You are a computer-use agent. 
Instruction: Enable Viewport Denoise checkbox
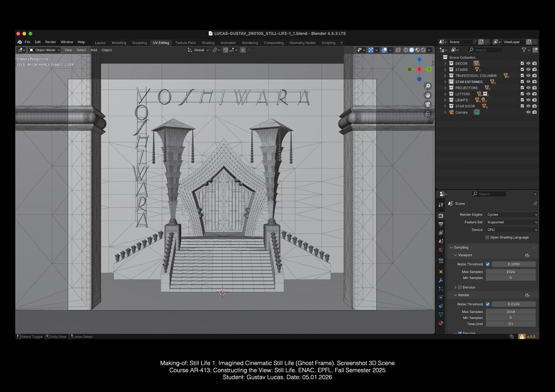coord(460,287)
